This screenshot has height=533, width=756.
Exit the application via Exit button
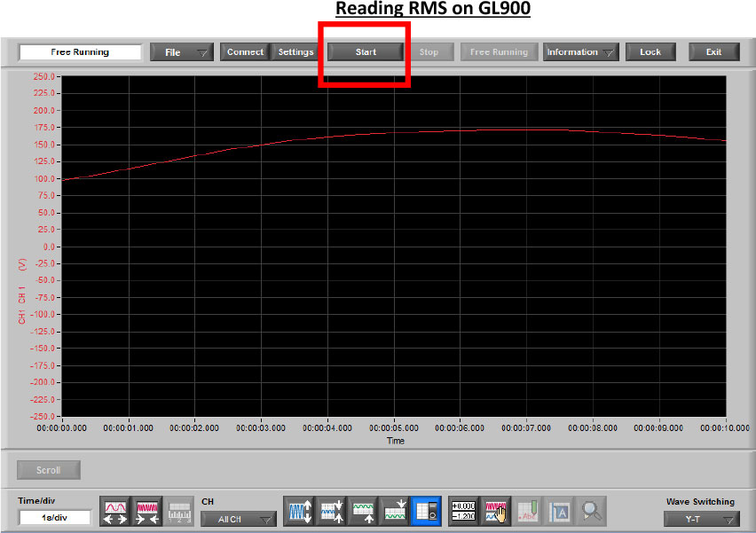click(x=714, y=52)
